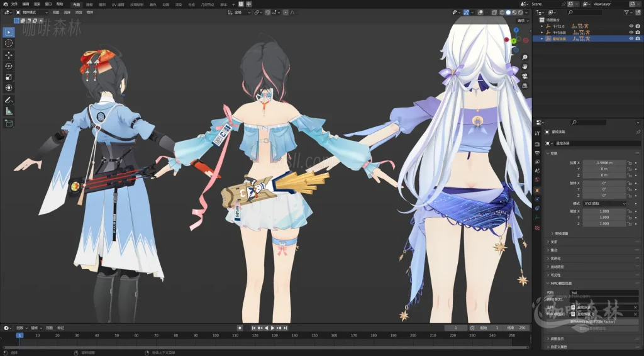Click the viewport zoom magnifier icon
Viewport: 644px width, 356px height.
coord(525,57)
